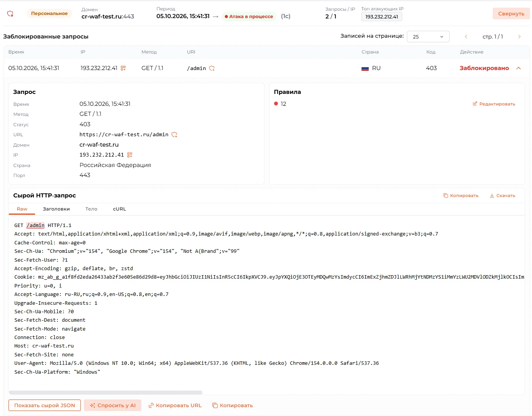The height and width of the screenshot is (416, 532).
Task: Click the Персональное badge
Action: coord(49,13)
